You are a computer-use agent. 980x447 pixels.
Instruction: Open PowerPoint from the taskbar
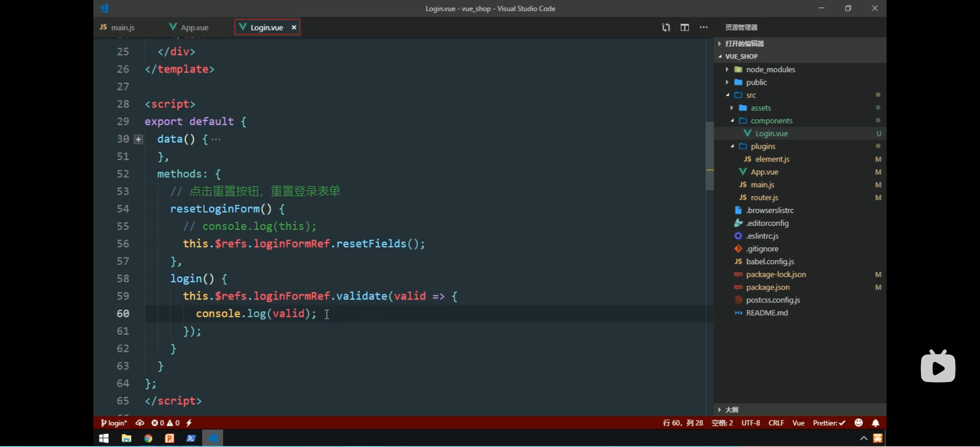click(x=169, y=438)
